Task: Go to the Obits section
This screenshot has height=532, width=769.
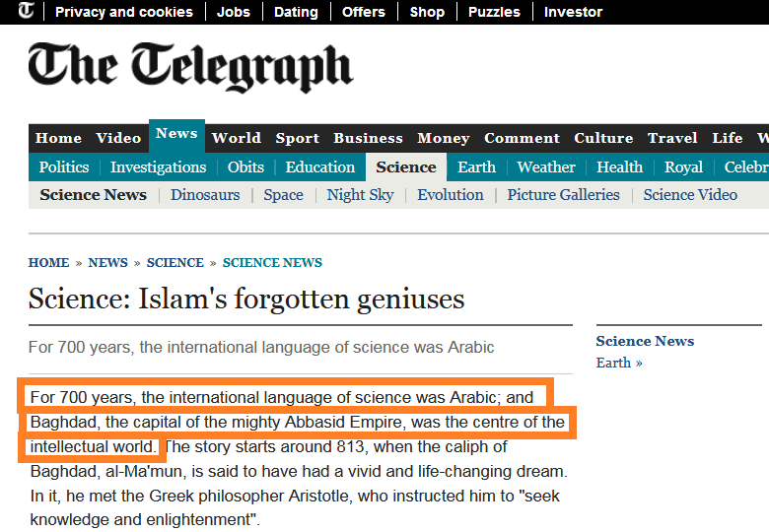Action: coord(245,167)
